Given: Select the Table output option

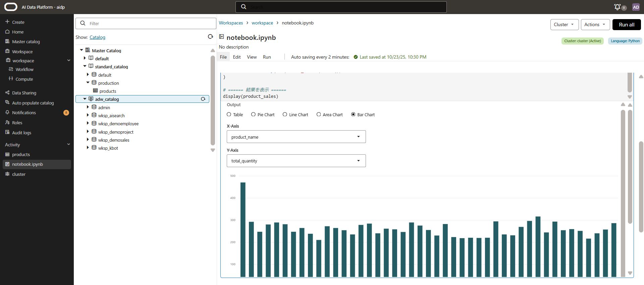Looking at the screenshot, I should 229,114.
